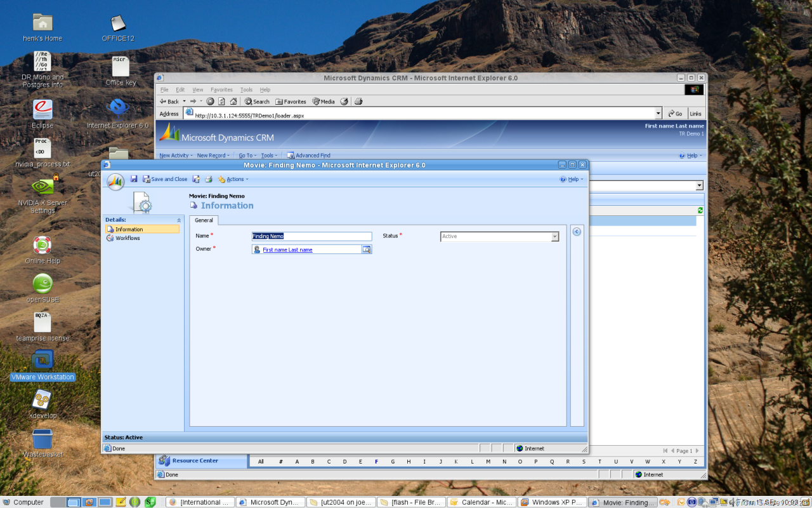
Task: Click the address bar with loader.aspx URL
Action: 423,114
